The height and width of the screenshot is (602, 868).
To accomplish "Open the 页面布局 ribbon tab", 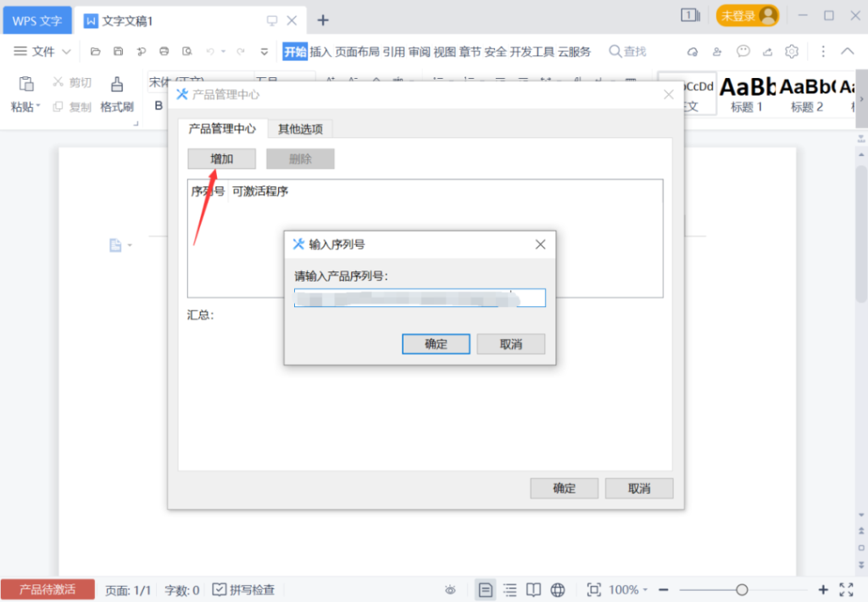I will 357,52.
